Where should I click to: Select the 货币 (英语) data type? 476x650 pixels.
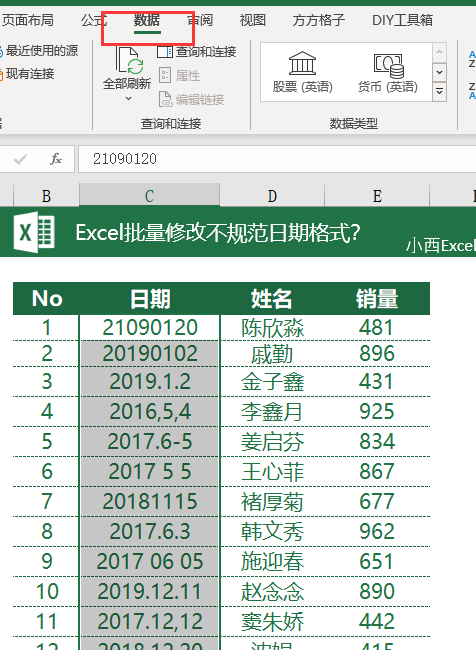coord(388,72)
